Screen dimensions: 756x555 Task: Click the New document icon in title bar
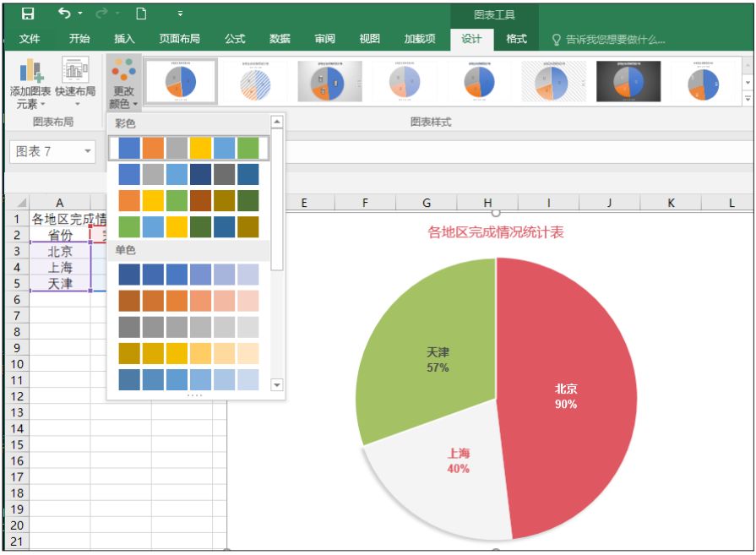pos(141,14)
